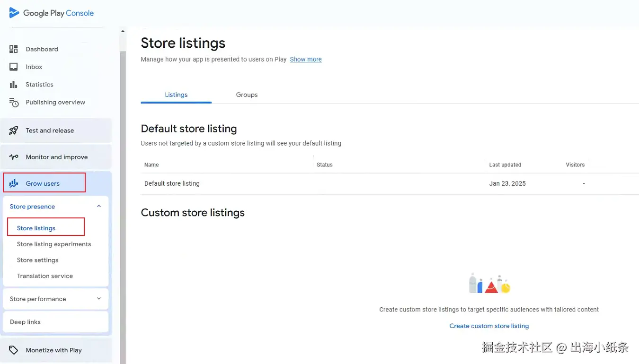
Task: Click the Publishing overview clock icon
Action: [14, 103]
